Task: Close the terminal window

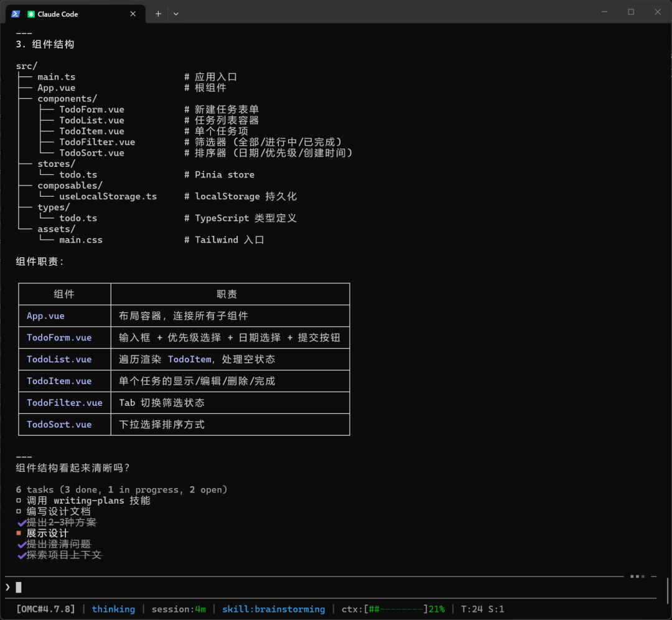Action: point(658,12)
